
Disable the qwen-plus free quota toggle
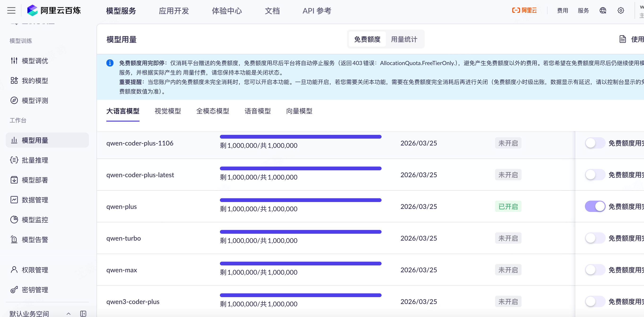pyautogui.click(x=595, y=207)
